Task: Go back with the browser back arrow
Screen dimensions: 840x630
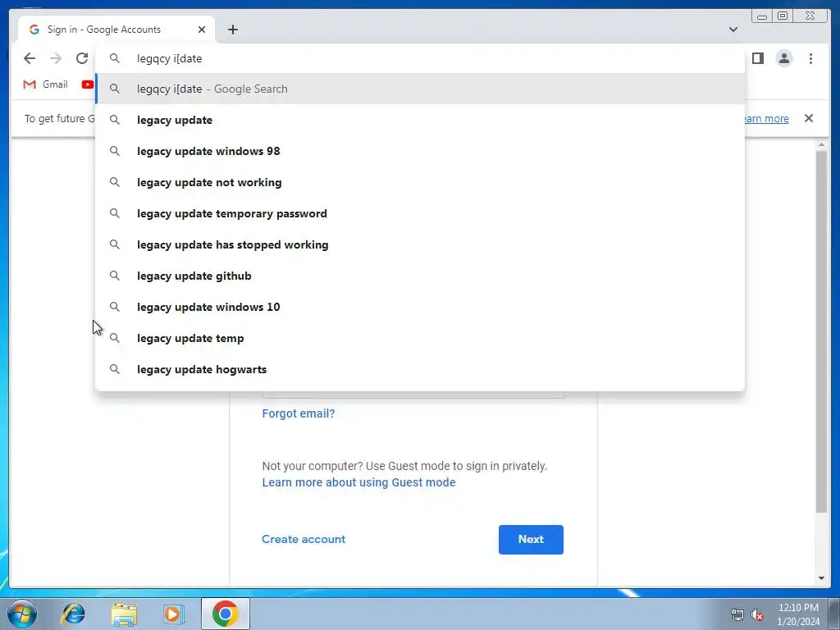Action: 30,58
